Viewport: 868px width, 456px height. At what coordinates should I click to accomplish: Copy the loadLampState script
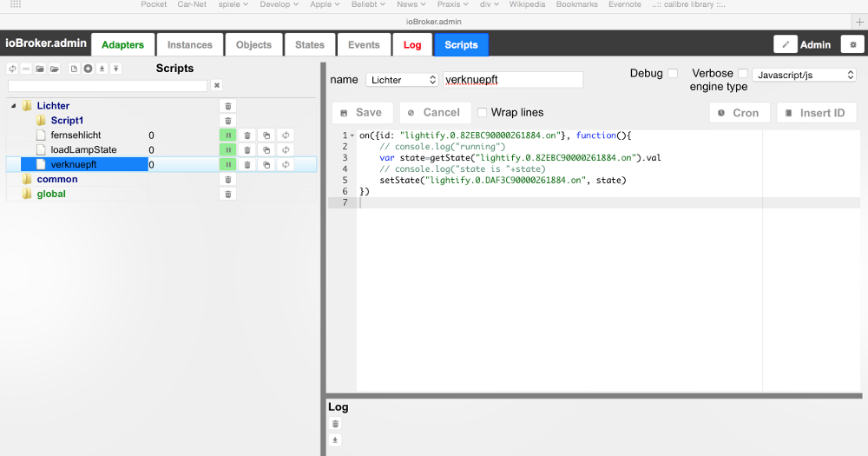pos(266,149)
